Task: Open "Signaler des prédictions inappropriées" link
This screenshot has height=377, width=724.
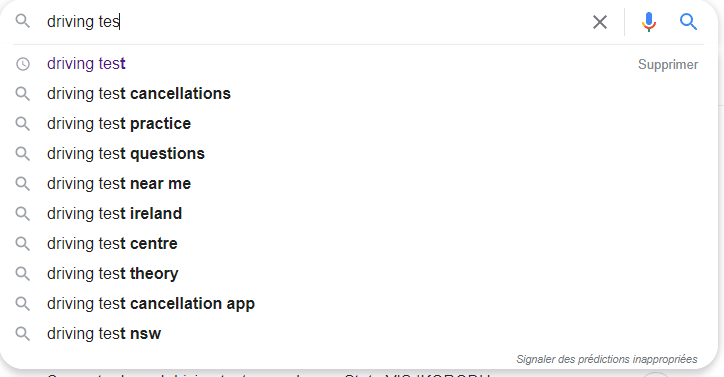Action: coord(607,359)
